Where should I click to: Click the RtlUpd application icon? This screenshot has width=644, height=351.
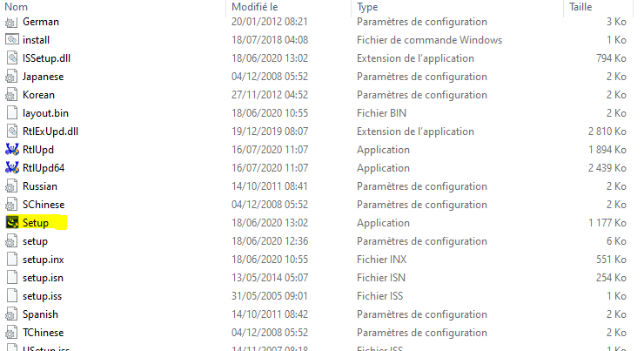click(x=11, y=150)
